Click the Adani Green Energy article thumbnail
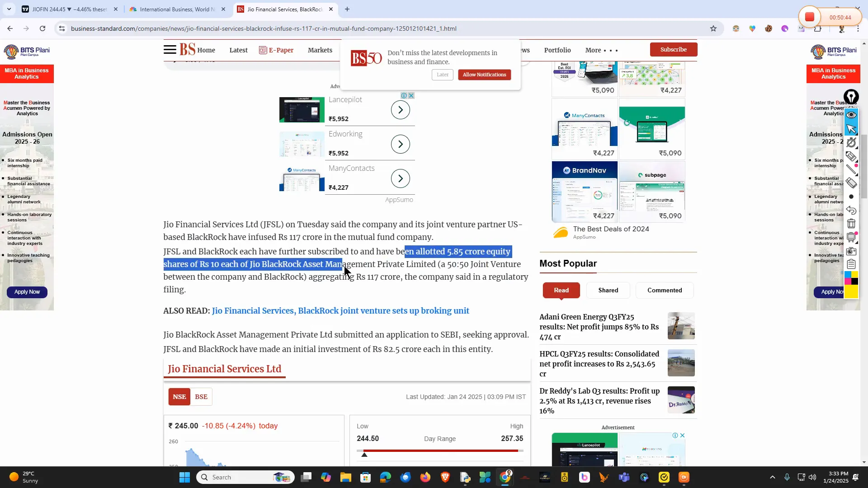The image size is (868, 488). [681, 325]
